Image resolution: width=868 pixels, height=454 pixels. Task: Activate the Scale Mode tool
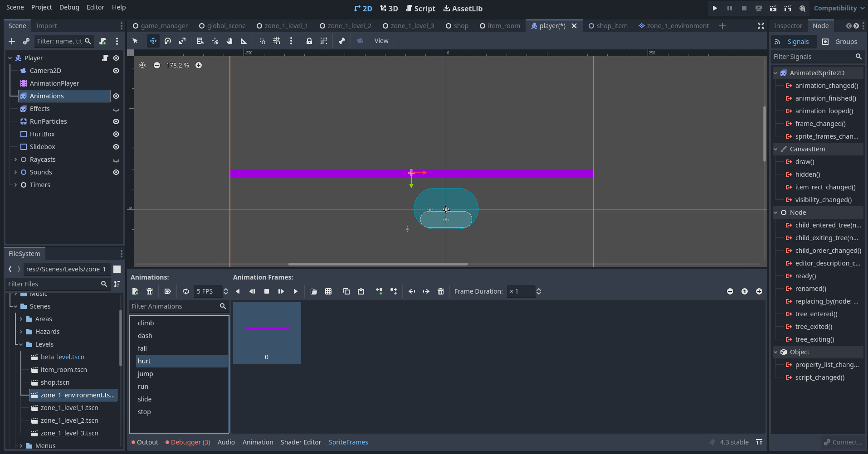click(x=182, y=41)
